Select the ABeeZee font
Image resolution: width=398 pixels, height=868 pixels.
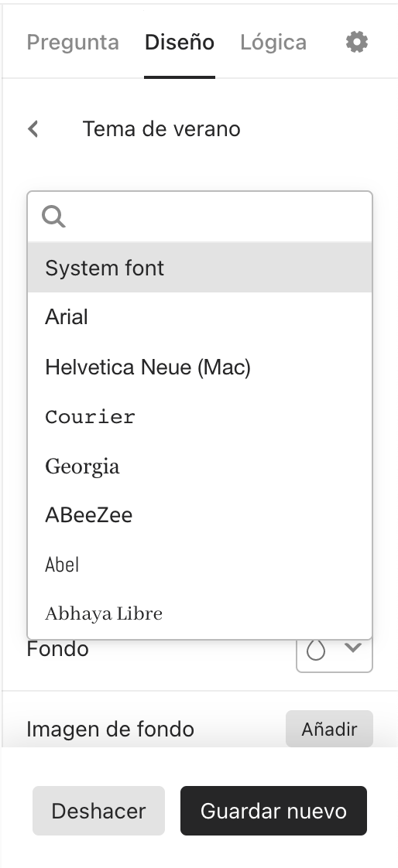point(200,514)
